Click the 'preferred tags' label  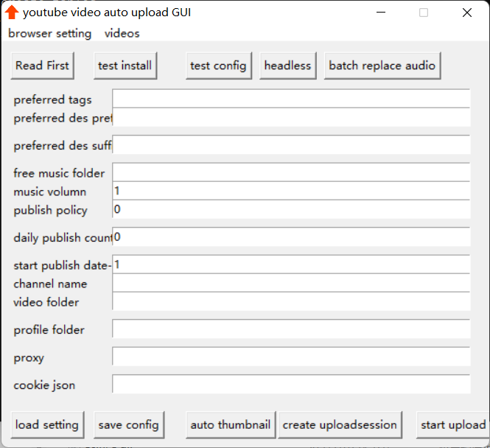pyautogui.click(x=52, y=99)
